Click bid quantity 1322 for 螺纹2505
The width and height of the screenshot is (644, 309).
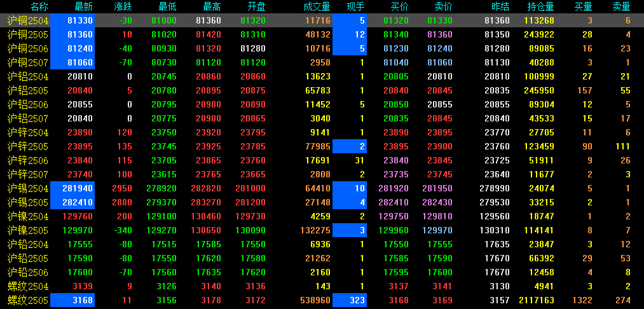(582, 300)
